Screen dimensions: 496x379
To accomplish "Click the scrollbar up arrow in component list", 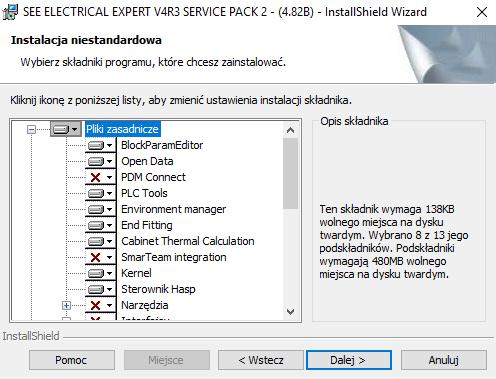I will pyautogui.click(x=290, y=130).
